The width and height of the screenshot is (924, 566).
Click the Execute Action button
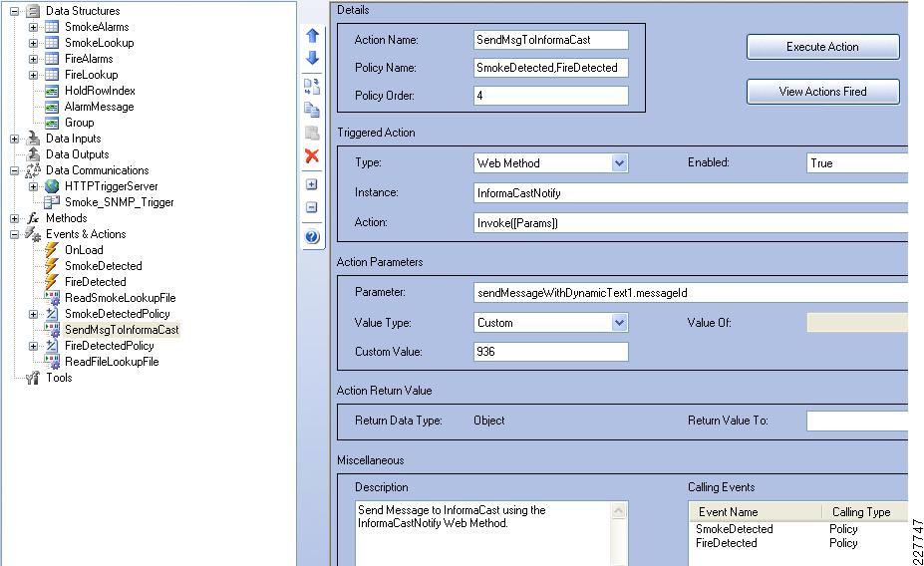click(822, 47)
